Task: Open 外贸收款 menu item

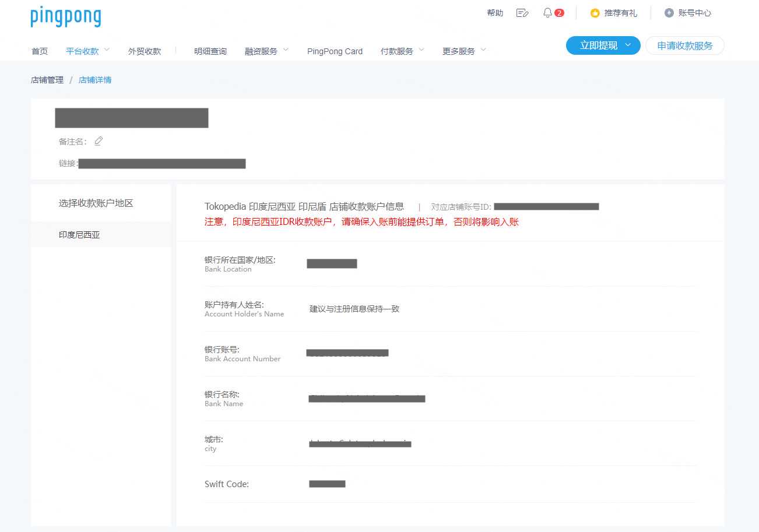Action: (145, 51)
